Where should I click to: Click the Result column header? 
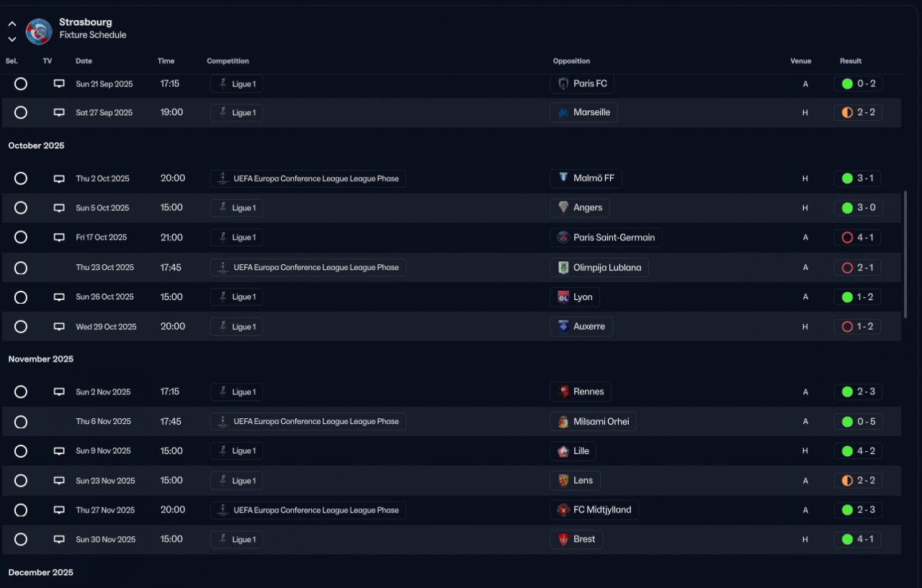tap(850, 61)
